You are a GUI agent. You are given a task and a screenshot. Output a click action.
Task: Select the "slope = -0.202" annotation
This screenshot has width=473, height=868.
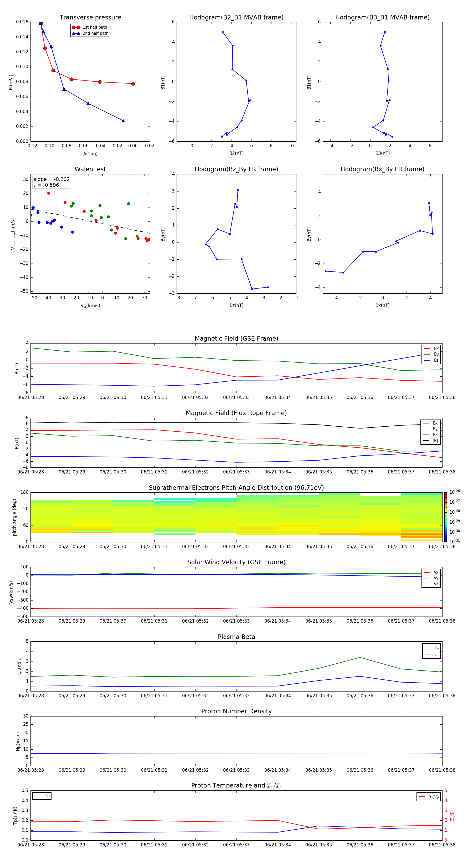click(52, 179)
